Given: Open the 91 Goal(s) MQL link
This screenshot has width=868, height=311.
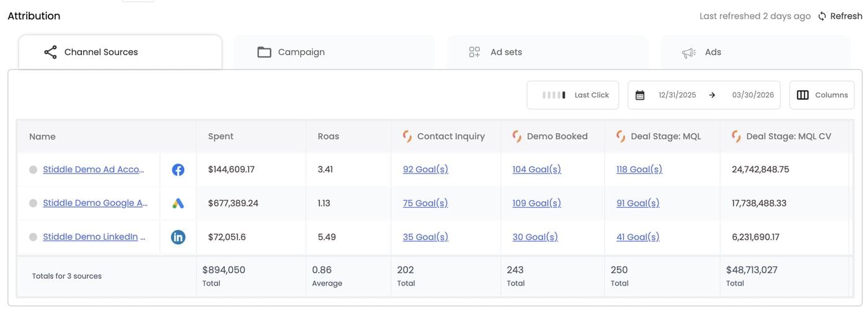Looking at the screenshot, I should 638,203.
